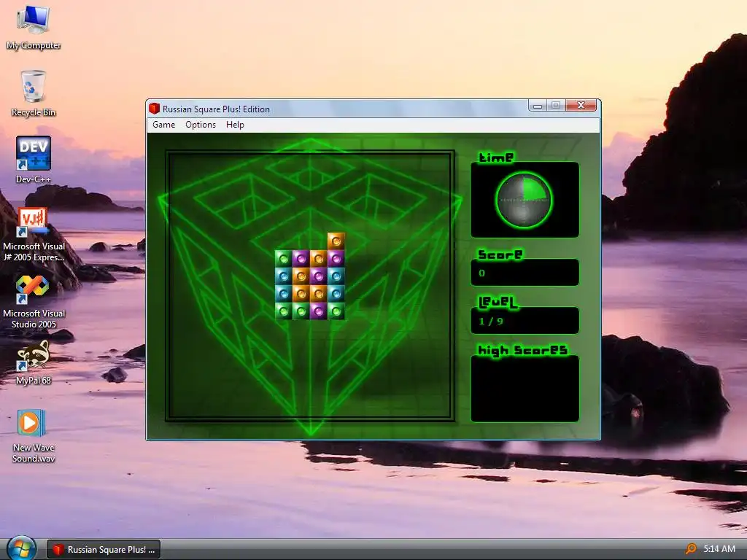Viewport: 747px width, 560px height.
Task: Click the green block in the top full row
Action: coord(284,259)
